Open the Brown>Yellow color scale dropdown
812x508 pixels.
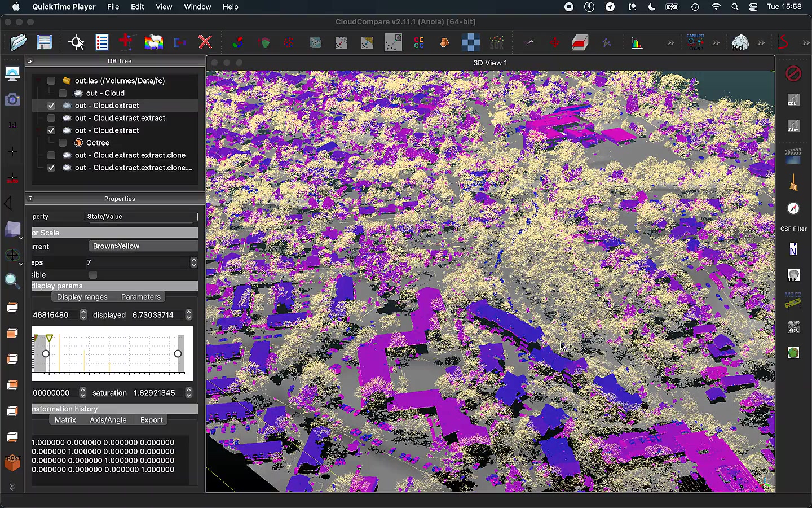(x=143, y=246)
